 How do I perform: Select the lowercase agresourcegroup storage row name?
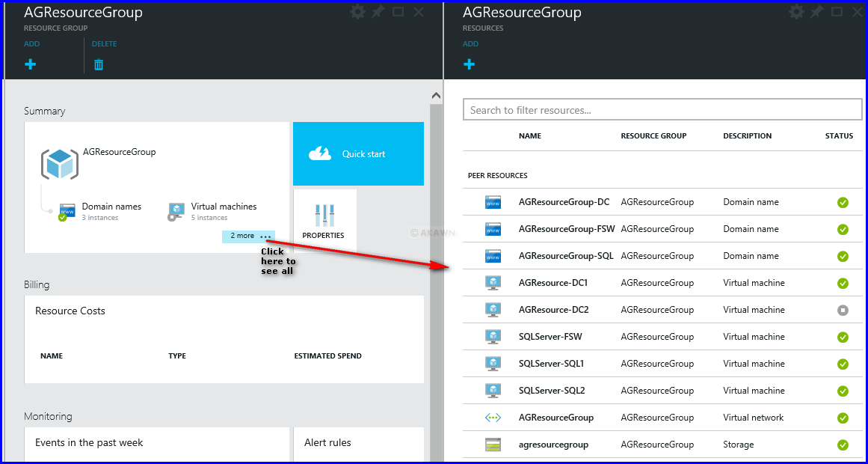pyautogui.click(x=553, y=445)
